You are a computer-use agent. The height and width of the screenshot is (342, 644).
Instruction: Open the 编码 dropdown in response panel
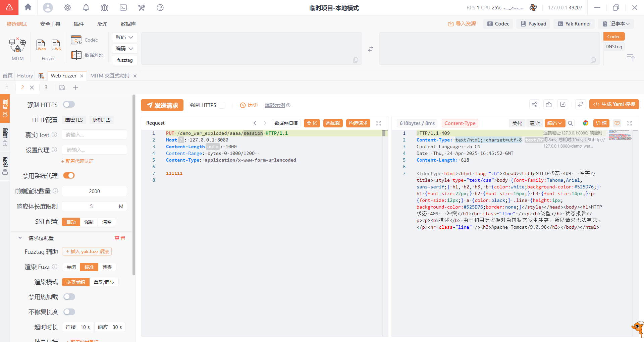[555, 123]
